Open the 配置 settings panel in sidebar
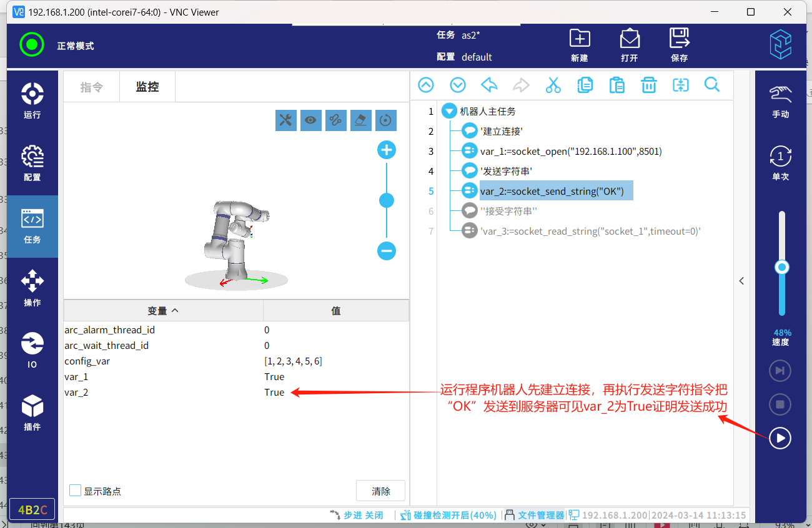This screenshot has width=812, height=528. pyautogui.click(x=32, y=164)
